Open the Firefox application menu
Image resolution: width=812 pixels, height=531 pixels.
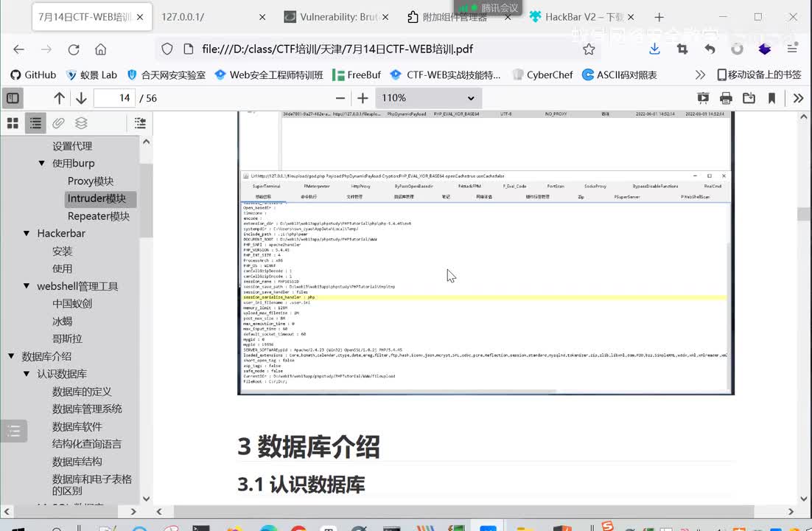(792, 49)
